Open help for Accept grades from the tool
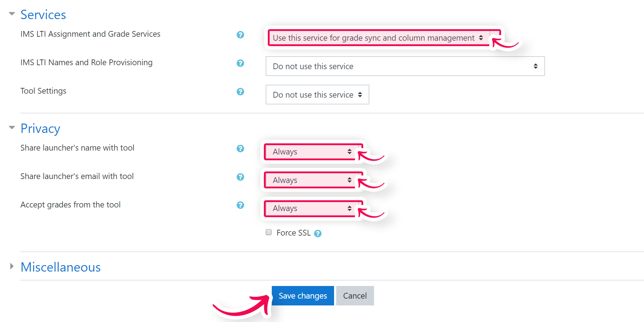 click(240, 205)
